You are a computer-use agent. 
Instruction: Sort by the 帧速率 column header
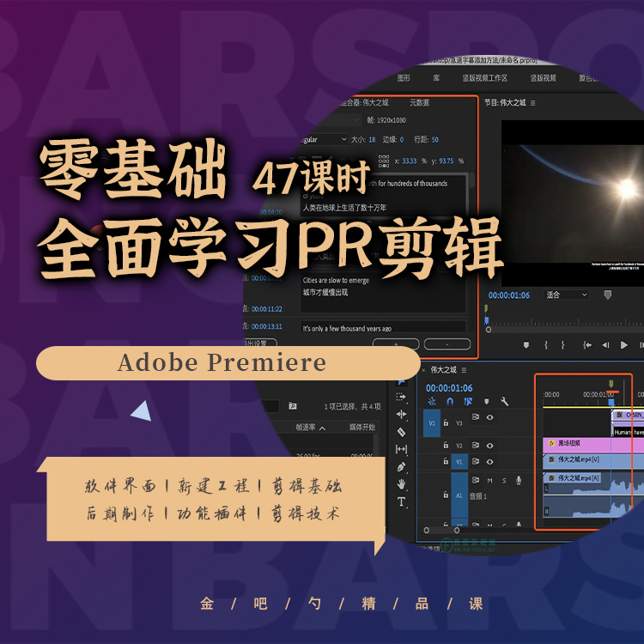click(x=310, y=427)
